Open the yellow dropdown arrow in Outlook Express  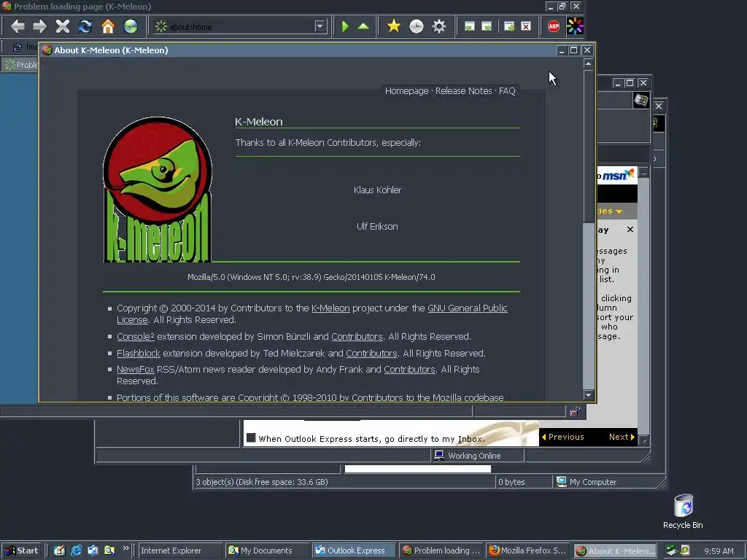click(x=619, y=211)
